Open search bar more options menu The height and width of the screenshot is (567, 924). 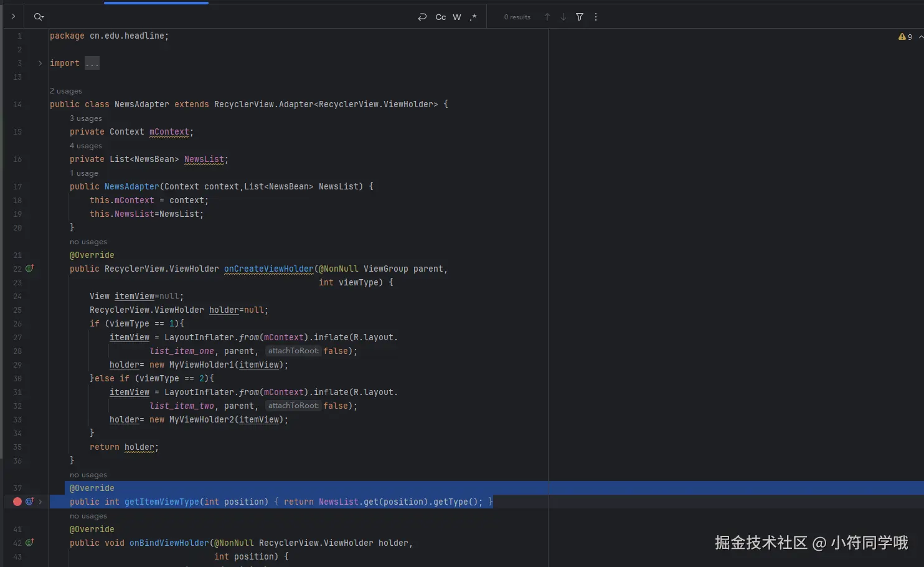(596, 17)
